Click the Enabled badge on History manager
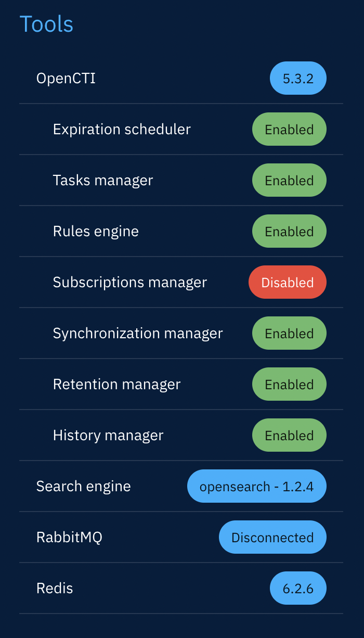364x638 pixels. coord(289,435)
